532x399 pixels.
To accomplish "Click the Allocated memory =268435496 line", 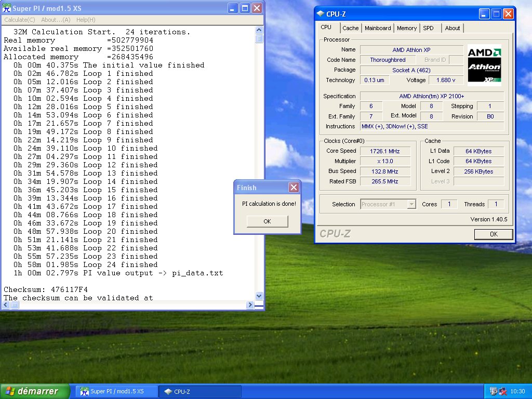I will pos(78,57).
